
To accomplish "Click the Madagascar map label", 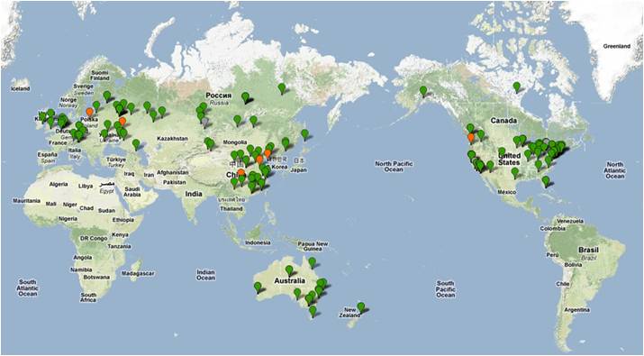I will point(138,273).
